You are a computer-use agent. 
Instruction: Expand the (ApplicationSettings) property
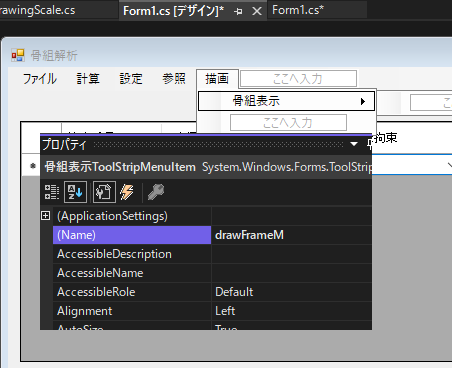(x=46, y=216)
